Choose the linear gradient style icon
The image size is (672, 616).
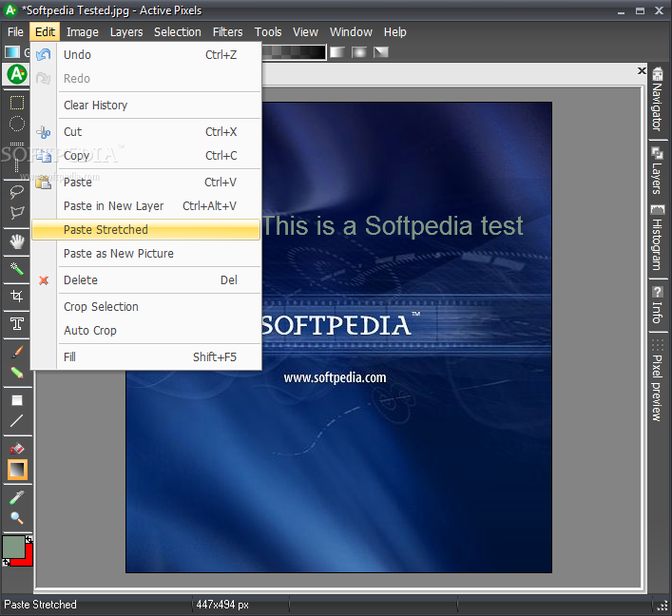tap(337, 52)
